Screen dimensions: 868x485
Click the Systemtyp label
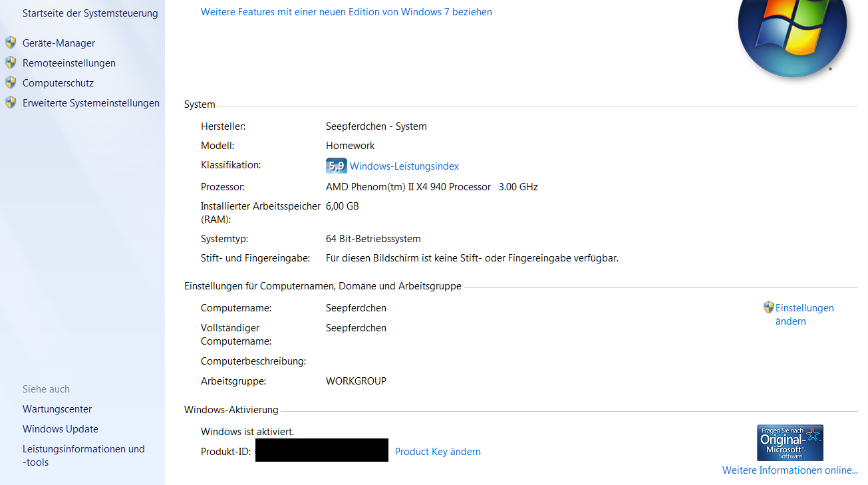[224, 239]
